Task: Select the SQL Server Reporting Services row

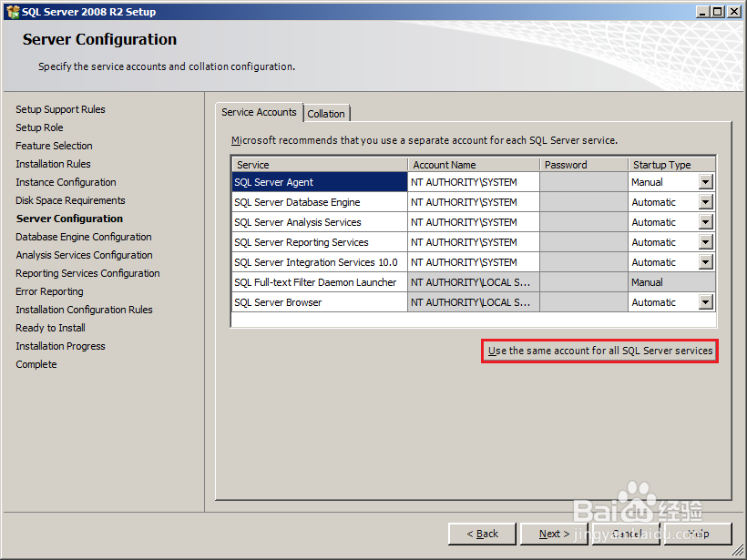Action: point(320,242)
